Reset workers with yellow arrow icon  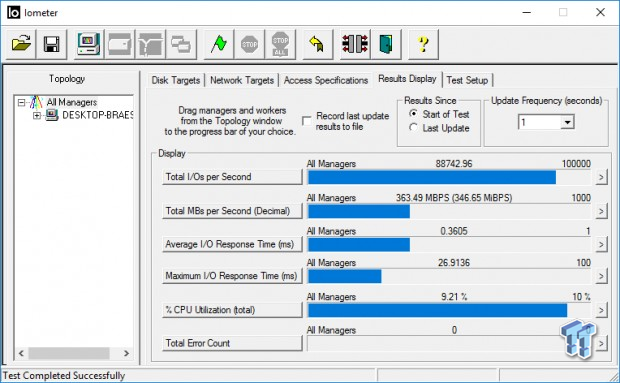318,44
